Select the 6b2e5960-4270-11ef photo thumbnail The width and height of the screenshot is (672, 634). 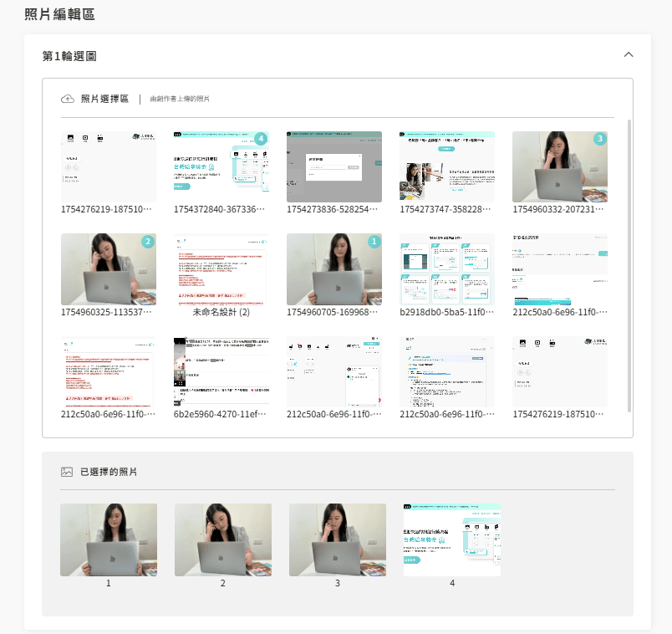click(x=221, y=371)
